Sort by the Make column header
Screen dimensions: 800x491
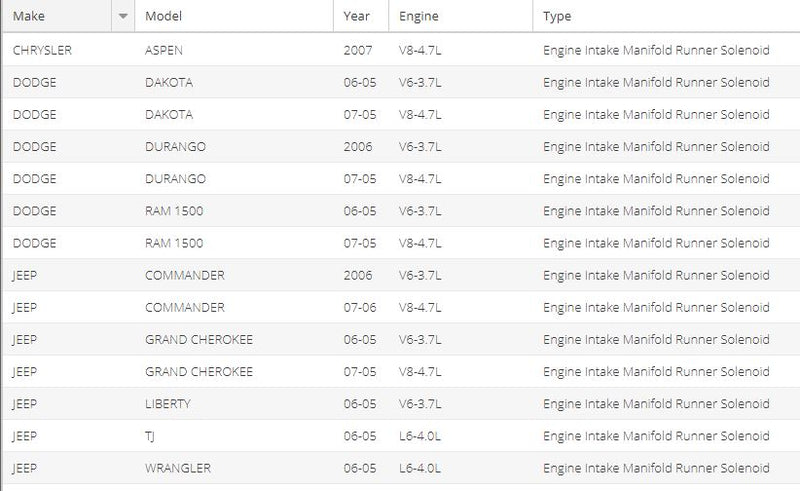tap(29, 16)
